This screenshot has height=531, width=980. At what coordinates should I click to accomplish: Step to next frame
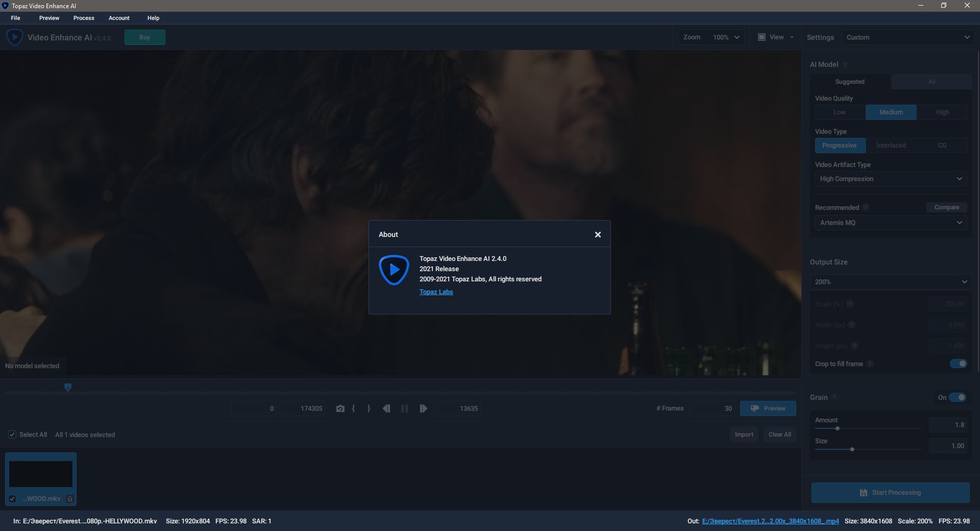(423, 408)
